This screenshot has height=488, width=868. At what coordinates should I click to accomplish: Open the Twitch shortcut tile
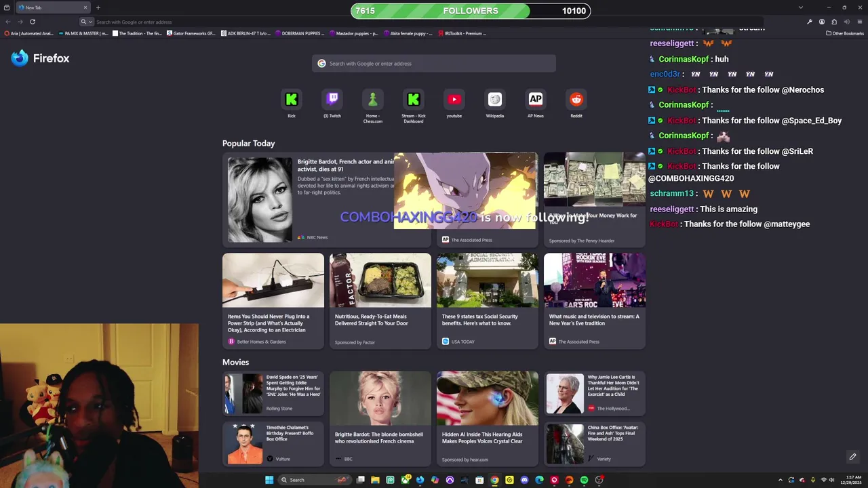click(x=332, y=100)
